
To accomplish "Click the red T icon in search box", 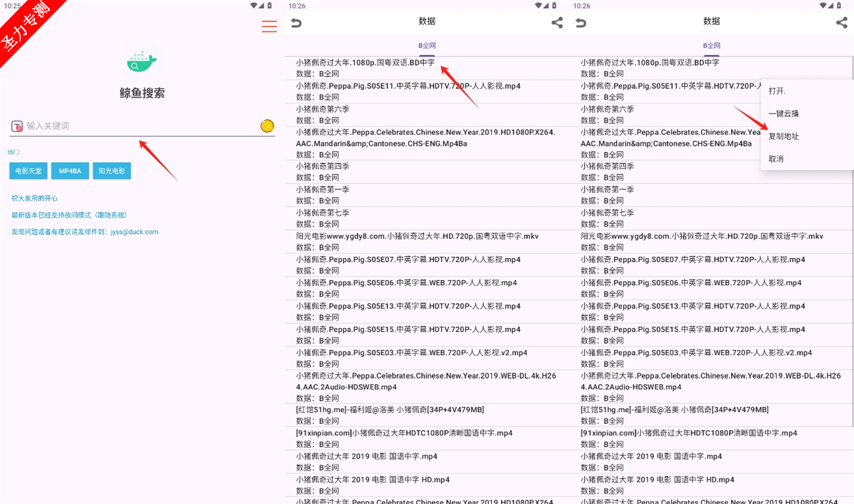I will (17, 126).
